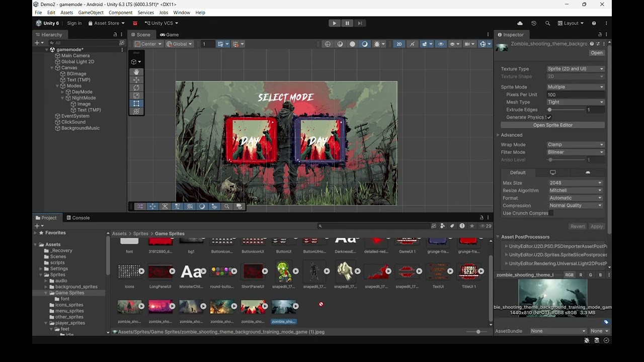Open the Unity Cloud icon

(520, 23)
